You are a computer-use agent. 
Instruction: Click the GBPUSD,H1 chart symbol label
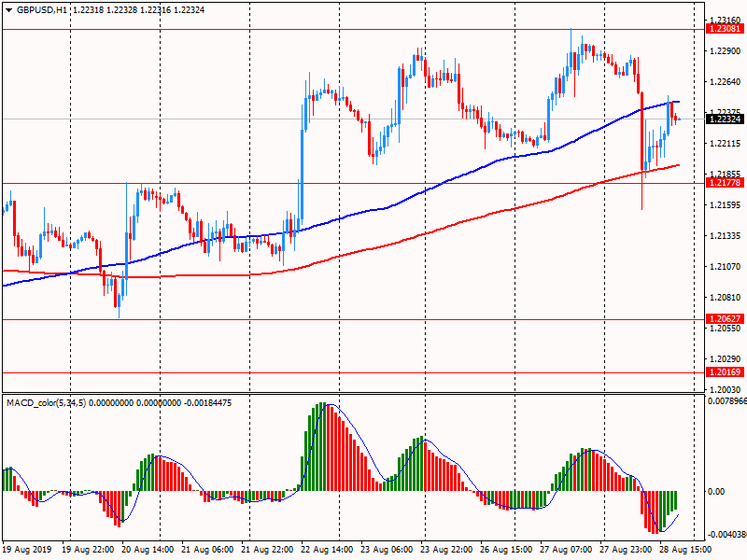[x=42, y=10]
